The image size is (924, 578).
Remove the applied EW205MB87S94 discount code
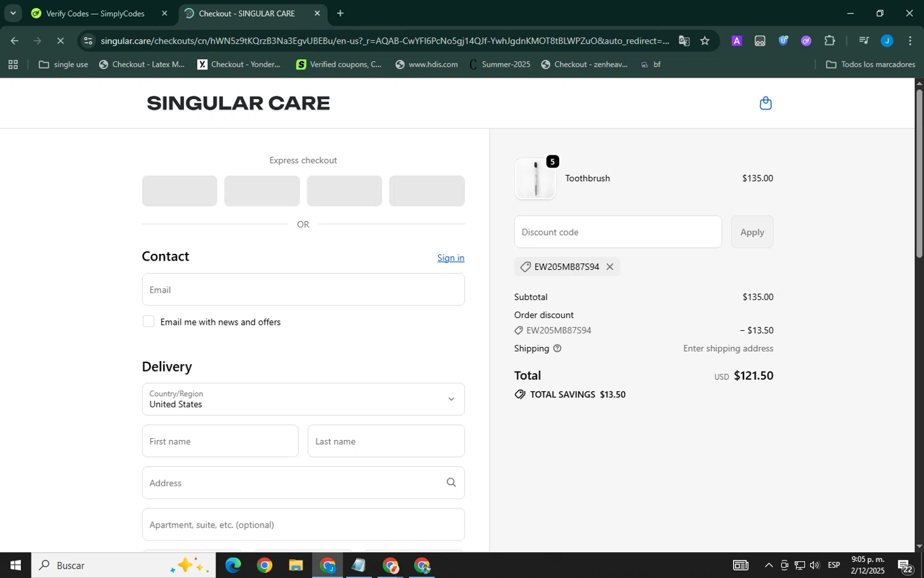[610, 267]
